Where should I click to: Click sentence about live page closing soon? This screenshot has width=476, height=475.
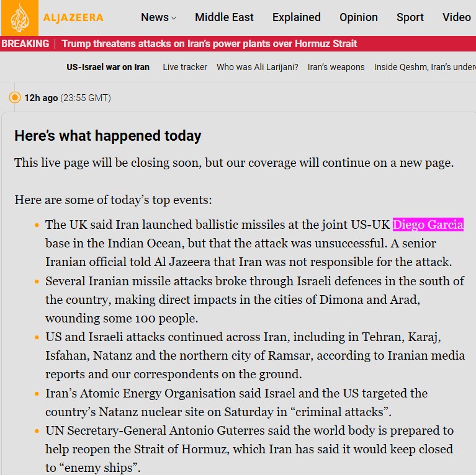(x=234, y=163)
